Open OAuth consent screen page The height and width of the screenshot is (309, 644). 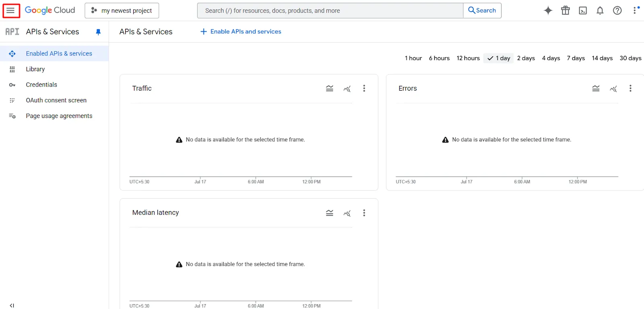click(54, 100)
